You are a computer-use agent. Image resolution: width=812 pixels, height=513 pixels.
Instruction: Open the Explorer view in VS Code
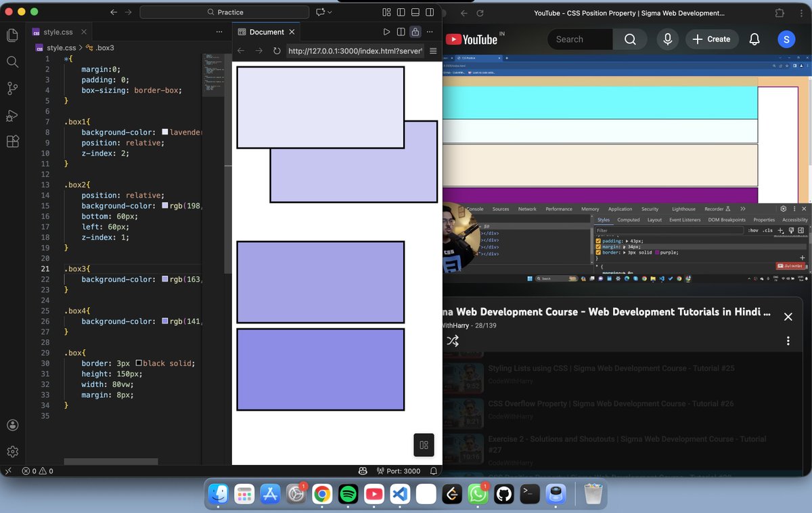12,35
